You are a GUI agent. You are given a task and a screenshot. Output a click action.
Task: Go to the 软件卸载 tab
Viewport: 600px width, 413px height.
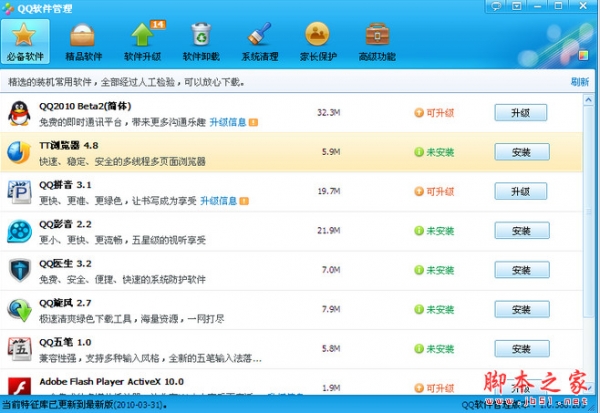pos(201,41)
